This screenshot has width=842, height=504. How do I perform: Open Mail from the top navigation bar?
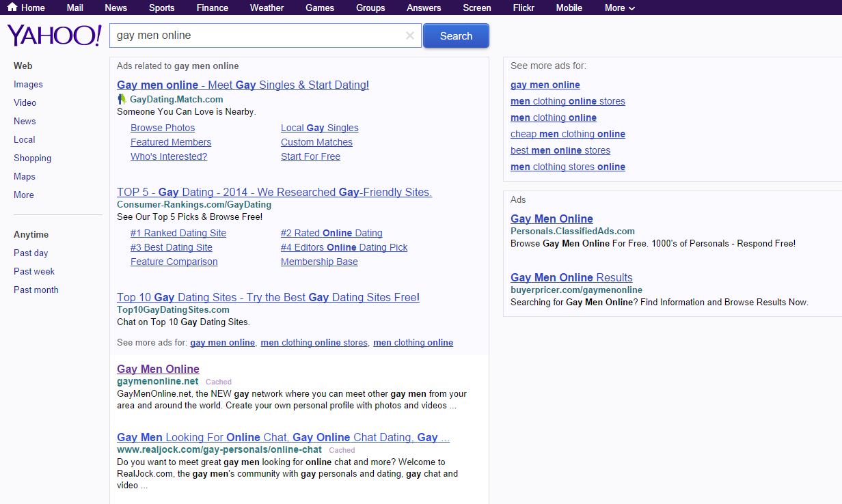coord(74,8)
